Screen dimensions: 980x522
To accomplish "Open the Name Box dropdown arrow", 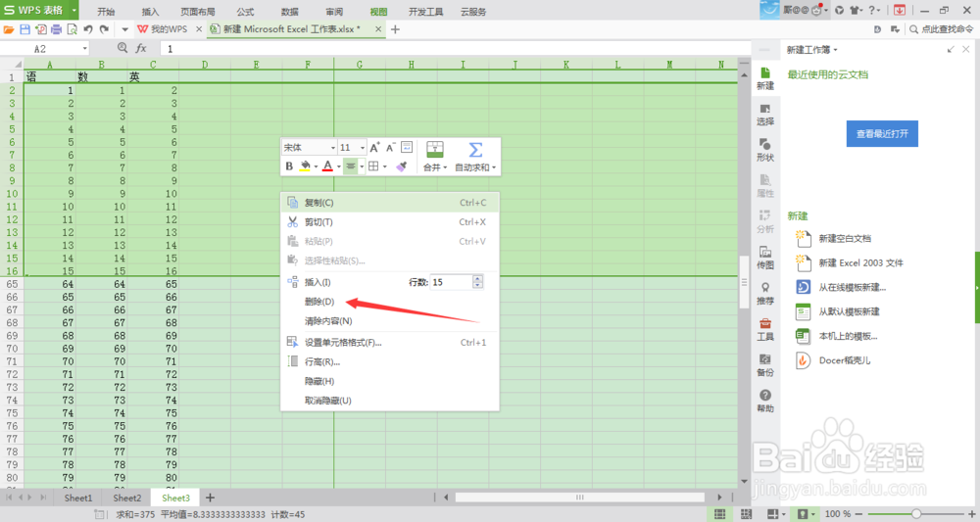I will 84,48.
